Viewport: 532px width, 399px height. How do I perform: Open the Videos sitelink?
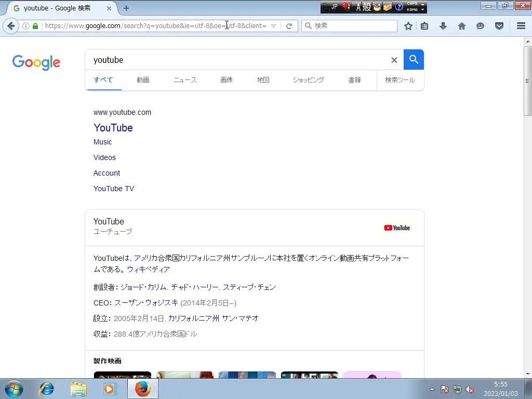click(104, 158)
